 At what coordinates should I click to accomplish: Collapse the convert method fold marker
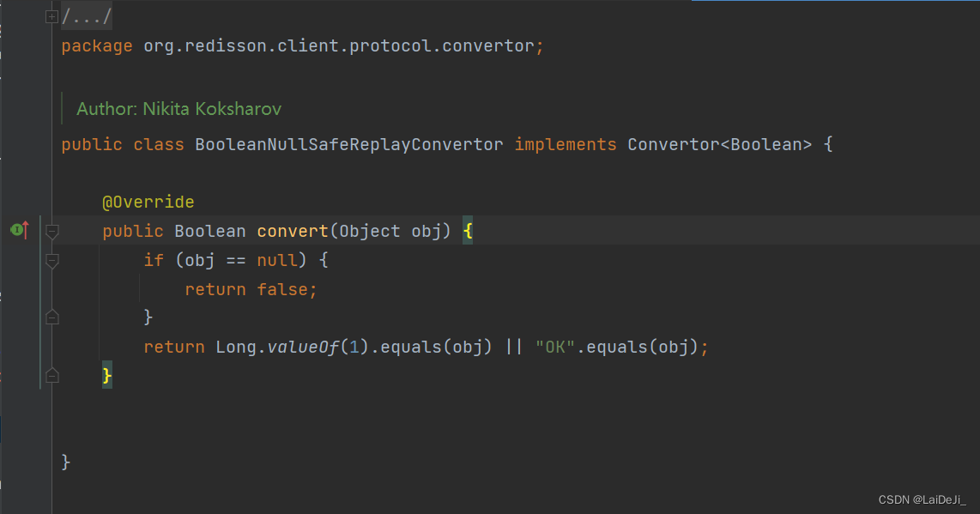pyautogui.click(x=51, y=231)
